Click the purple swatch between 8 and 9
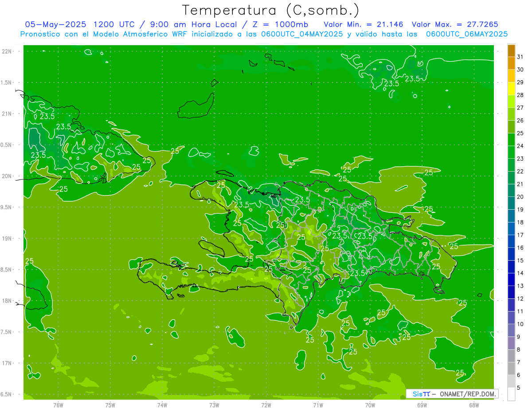The width and height of the screenshot is (532, 411). (511, 343)
